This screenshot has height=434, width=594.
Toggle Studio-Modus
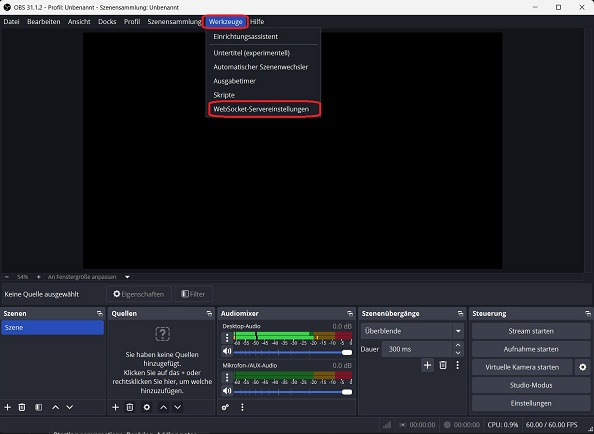tap(531, 385)
